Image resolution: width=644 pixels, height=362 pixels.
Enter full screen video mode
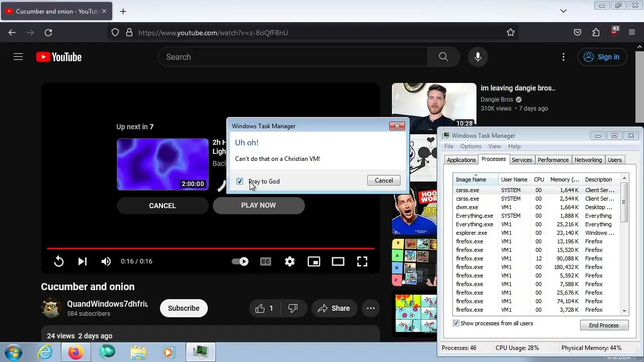[x=362, y=261]
